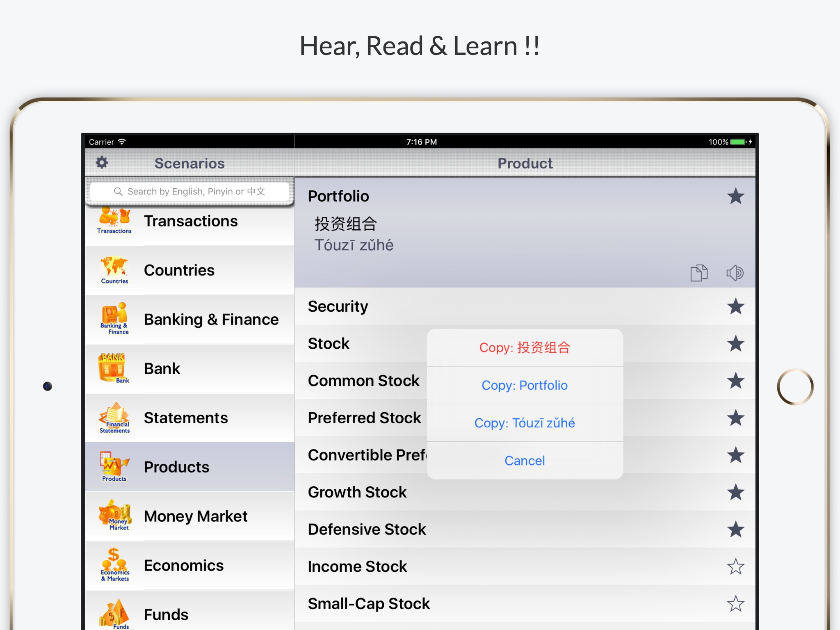Remove favorite star from Defensive Stock
The width and height of the screenshot is (840, 630).
735,530
